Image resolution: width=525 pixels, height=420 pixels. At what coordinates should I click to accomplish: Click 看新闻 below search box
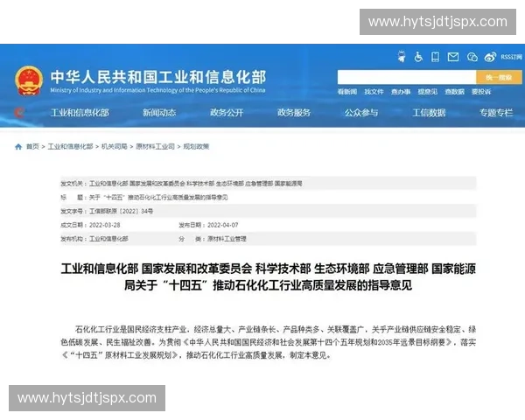(x=347, y=92)
